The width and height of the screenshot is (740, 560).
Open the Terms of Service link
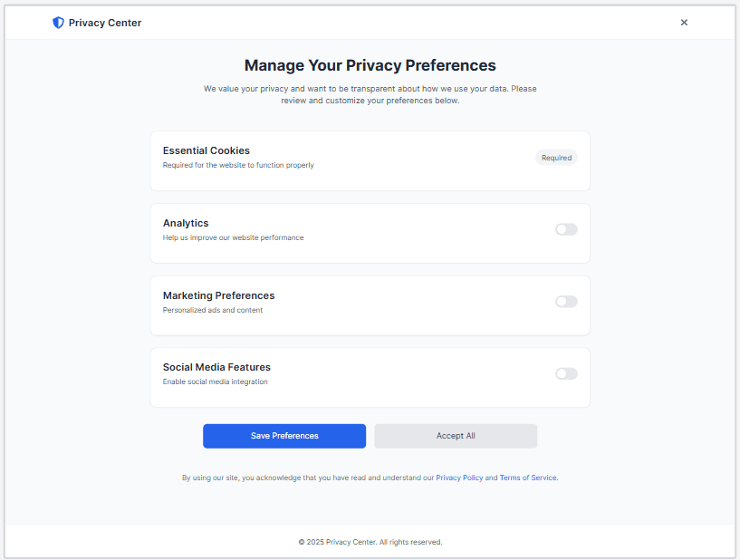(x=528, y=478)
